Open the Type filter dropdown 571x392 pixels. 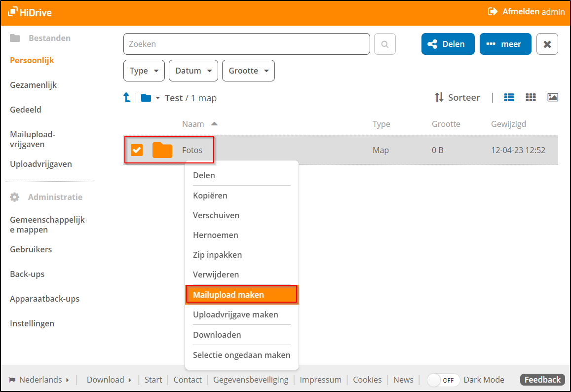(x=144, y=70)
